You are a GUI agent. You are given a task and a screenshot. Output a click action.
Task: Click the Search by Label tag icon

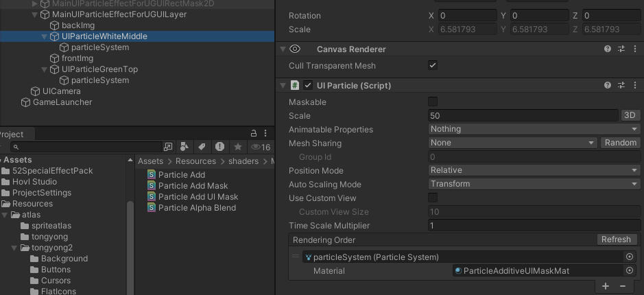point(202,147)
